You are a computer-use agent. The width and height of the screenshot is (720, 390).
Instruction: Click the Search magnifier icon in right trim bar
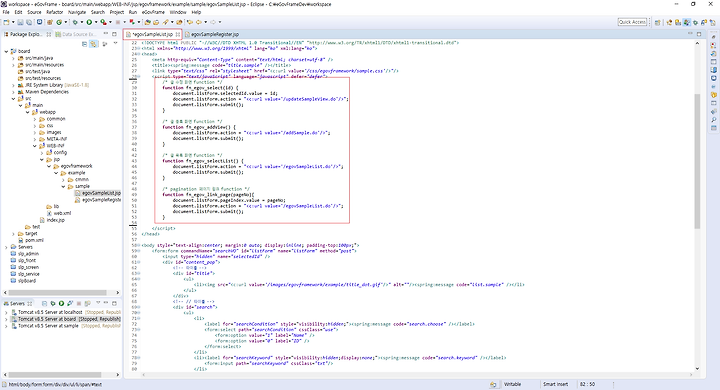[x=714, y=120]
